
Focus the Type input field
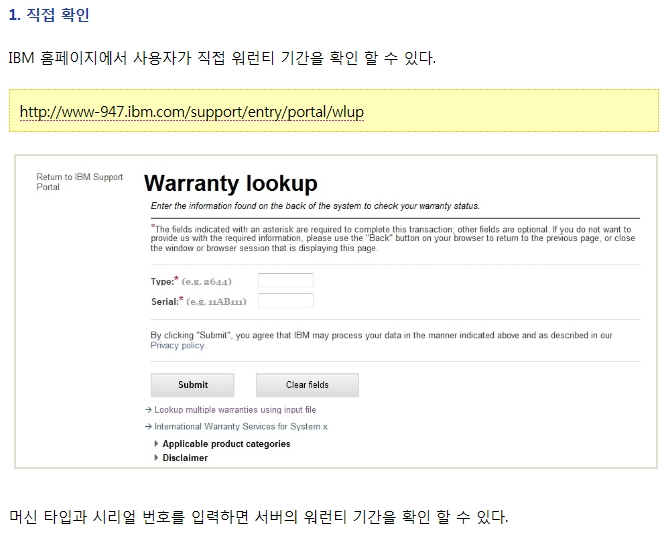286,280
